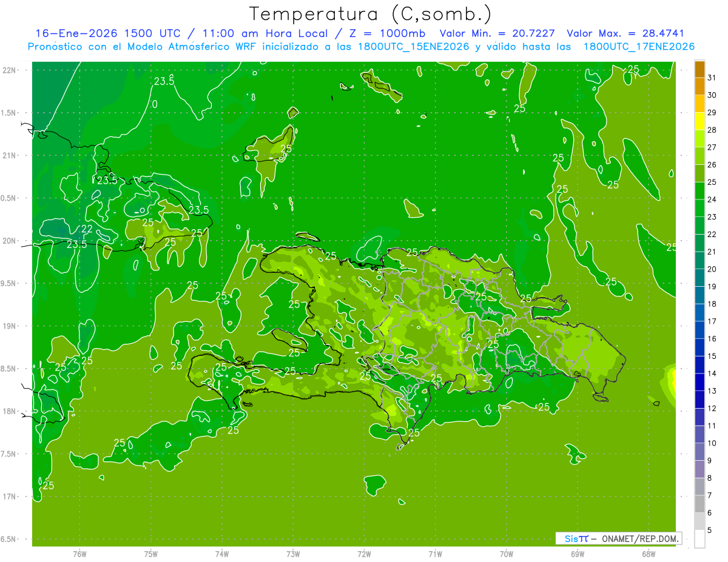The image size is (728, 562).
Task: Click the legend scale value '5'
Action: click(x=710, y=530)
